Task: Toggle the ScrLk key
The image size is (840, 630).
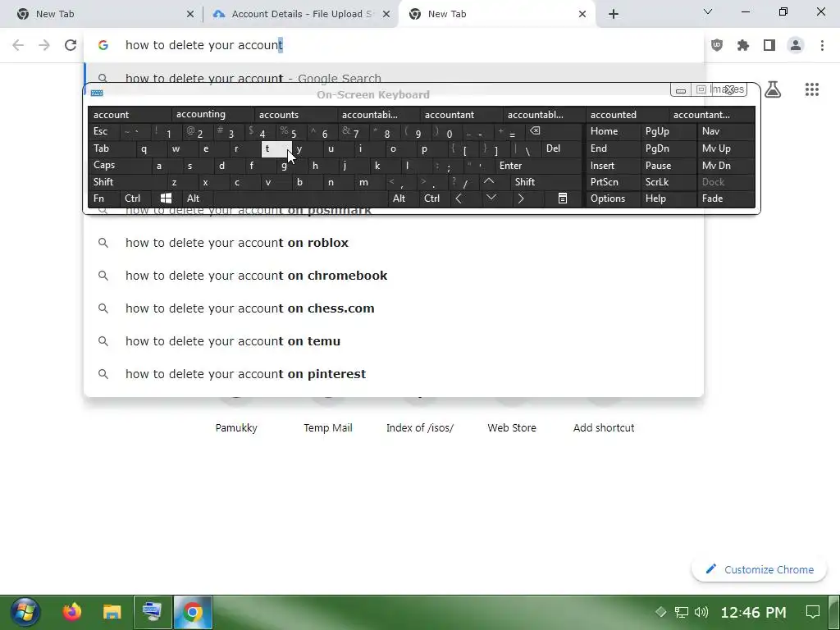Action: [667, 182]
